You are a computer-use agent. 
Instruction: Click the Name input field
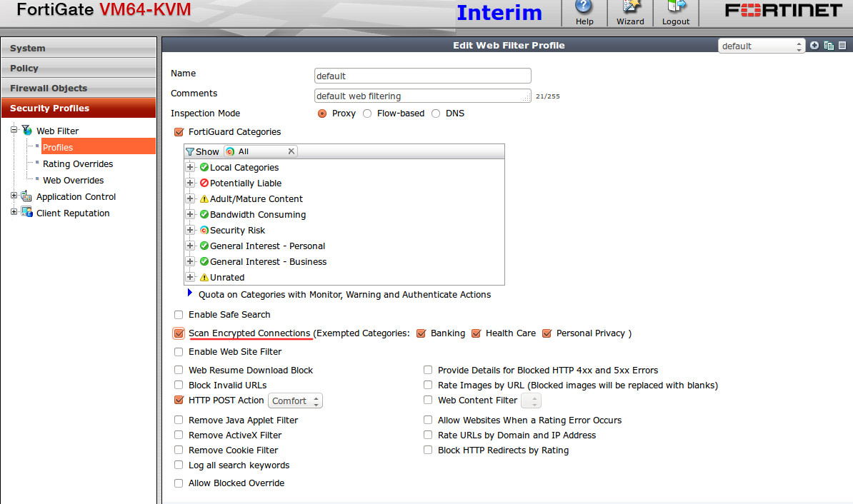coord(423,76)
